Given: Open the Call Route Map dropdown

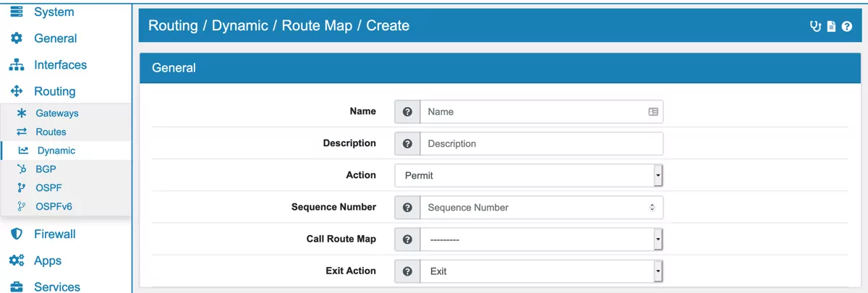Looking at the screenshot, I should [x=542, y=239].
